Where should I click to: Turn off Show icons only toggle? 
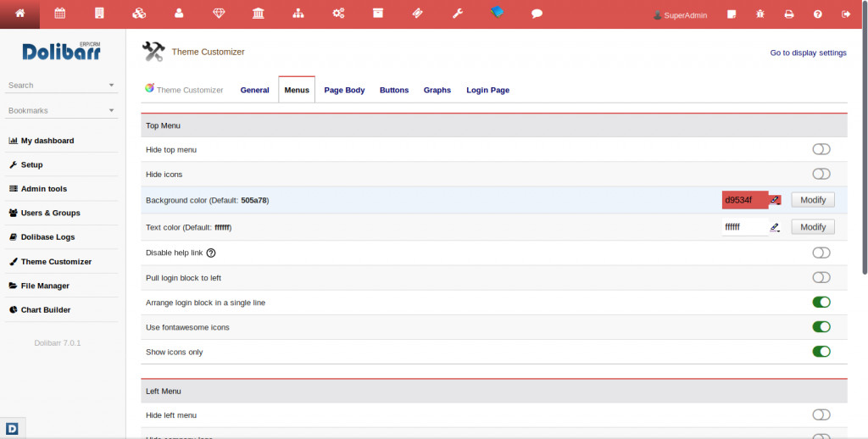coord(821,352)
